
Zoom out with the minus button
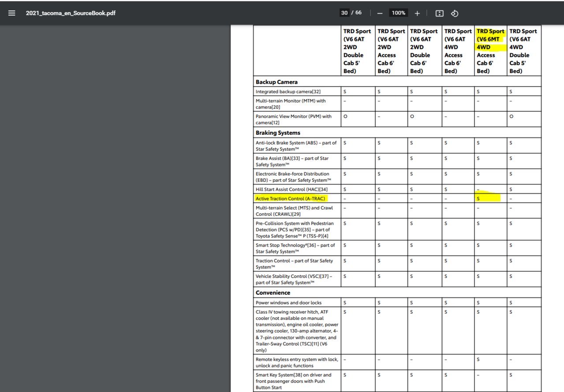tap(380, 13)
